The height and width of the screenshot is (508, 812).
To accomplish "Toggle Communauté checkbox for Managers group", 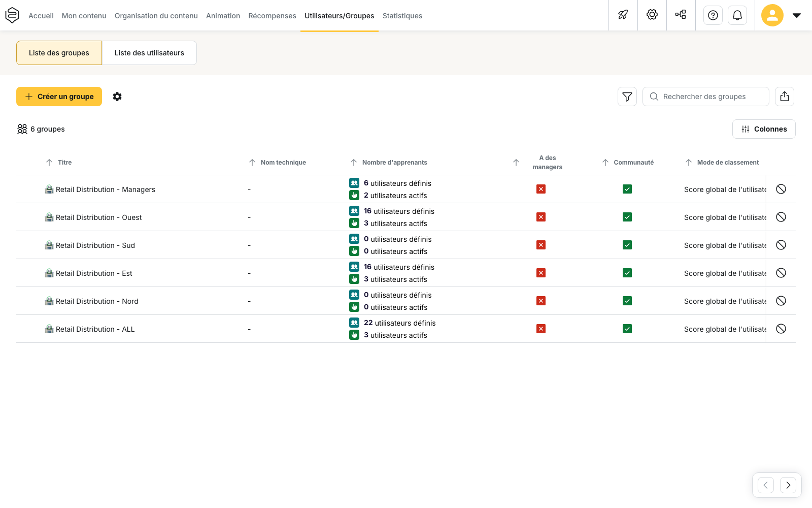I will (627, 189).
